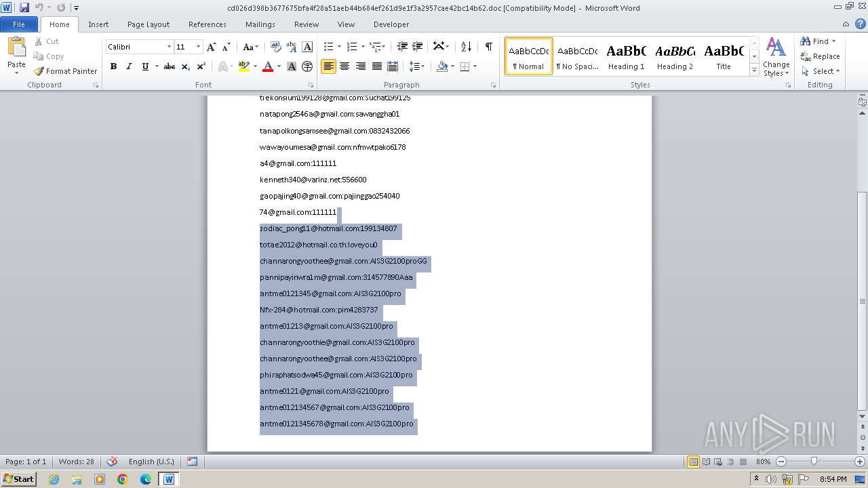
Task: Toggle Bold formatting
Action: pos(113,66)
